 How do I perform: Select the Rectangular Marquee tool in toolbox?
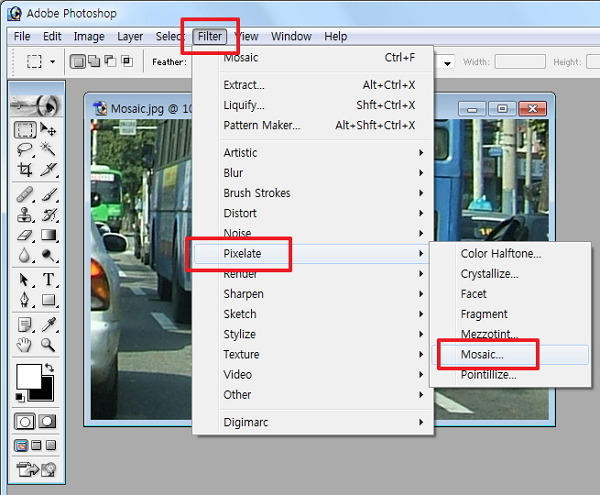(25, 130)
